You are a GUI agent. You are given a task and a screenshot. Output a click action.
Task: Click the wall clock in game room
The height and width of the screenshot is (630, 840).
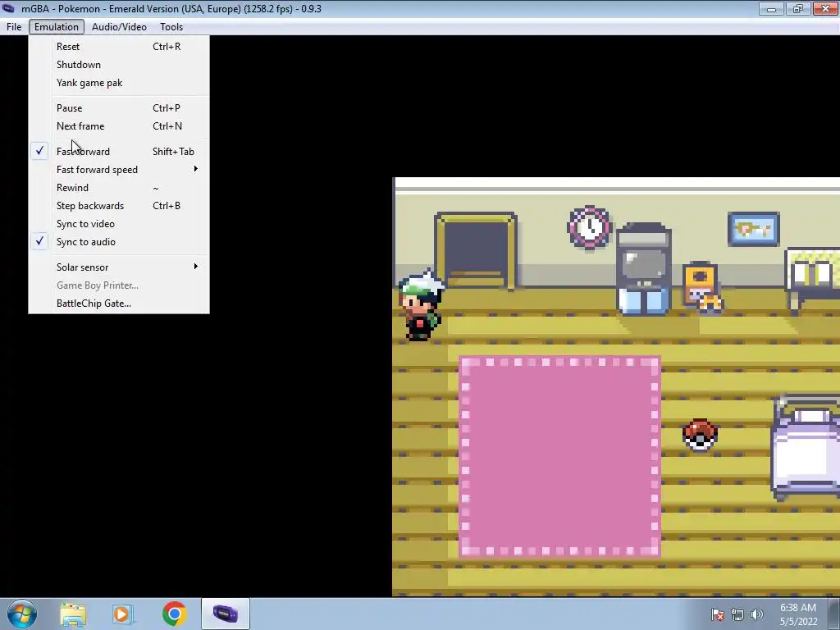coord(589,227)
